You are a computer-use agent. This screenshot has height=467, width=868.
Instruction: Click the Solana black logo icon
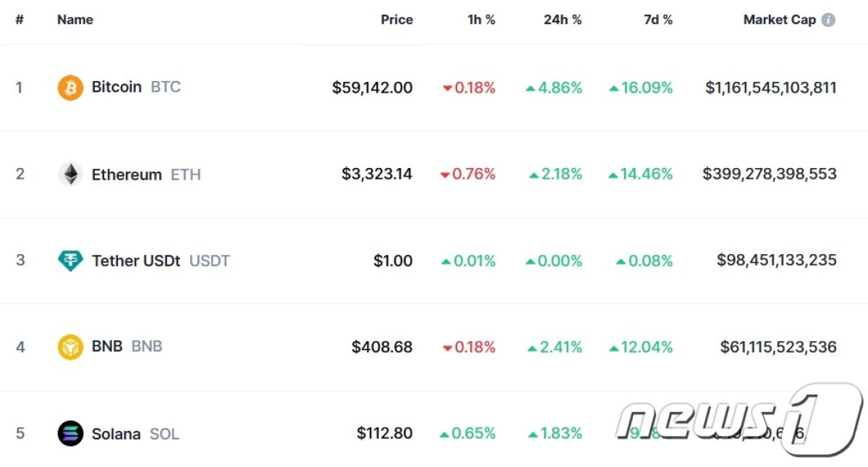pos(70,434)
